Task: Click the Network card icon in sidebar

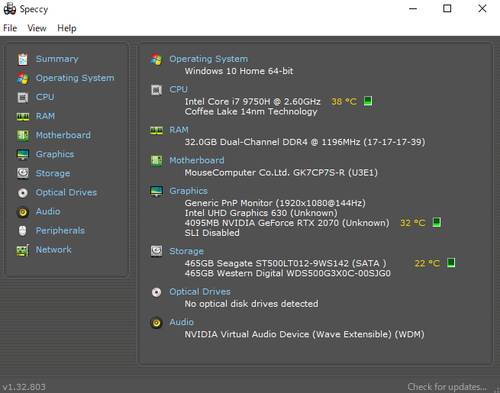Action: [x=23, y=250]
